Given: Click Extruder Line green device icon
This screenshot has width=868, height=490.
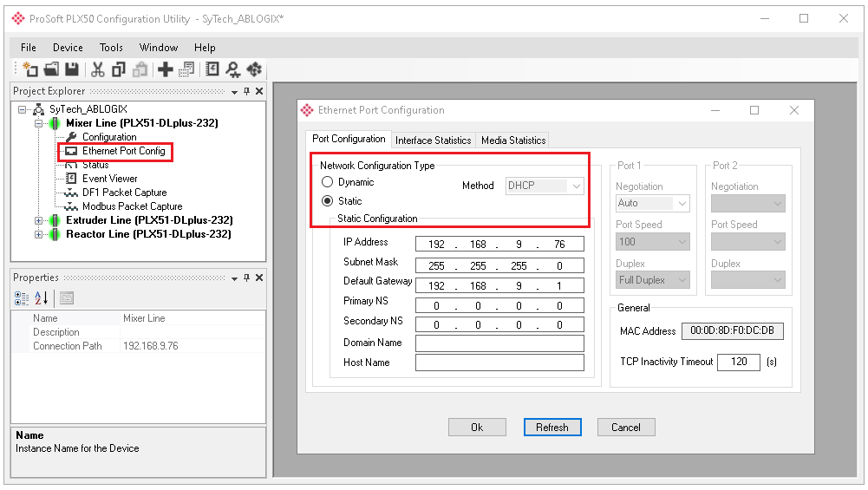Looking at the screenshot, I should point(55,220).
